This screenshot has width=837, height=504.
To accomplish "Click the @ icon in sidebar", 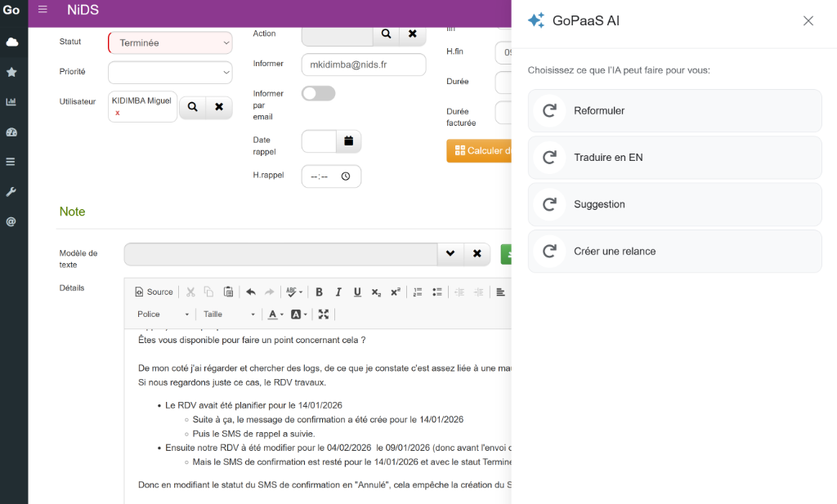I will point(11,221).
